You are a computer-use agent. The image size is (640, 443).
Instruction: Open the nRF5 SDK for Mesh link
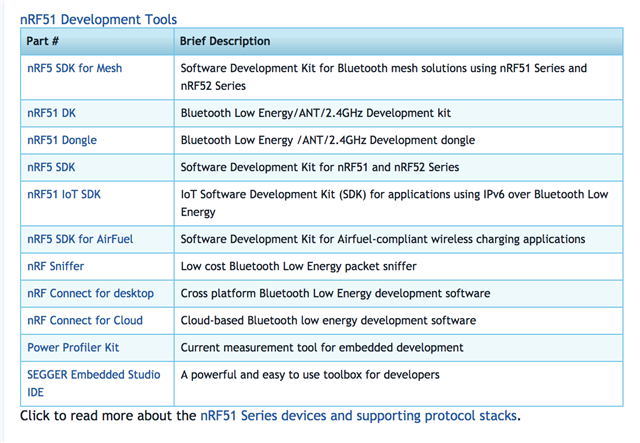(x=75, y=68)
